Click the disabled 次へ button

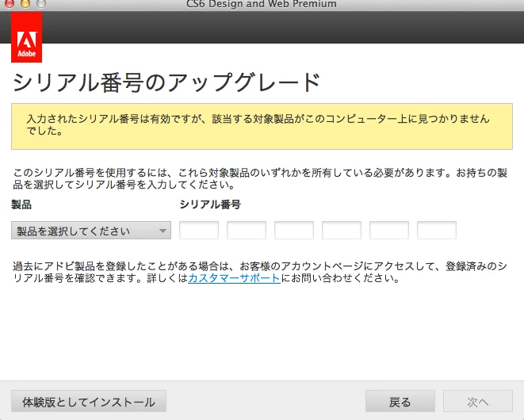click(478, 401)
